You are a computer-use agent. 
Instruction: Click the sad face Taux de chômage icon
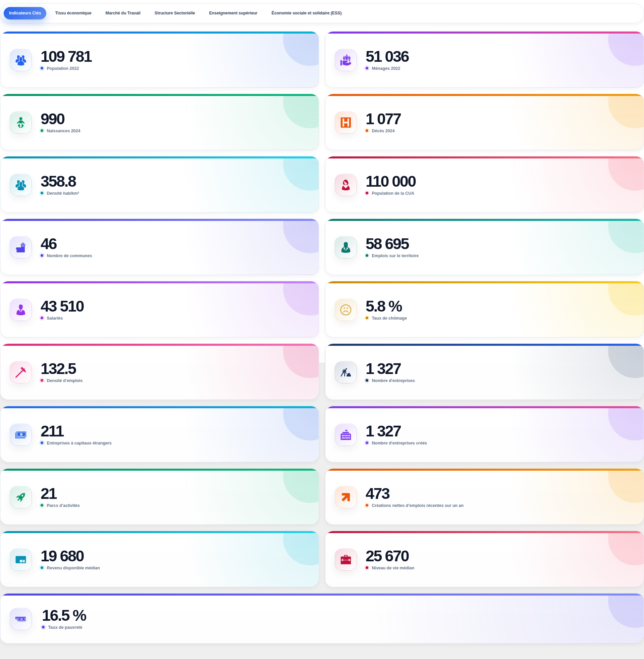coord(346,310)
